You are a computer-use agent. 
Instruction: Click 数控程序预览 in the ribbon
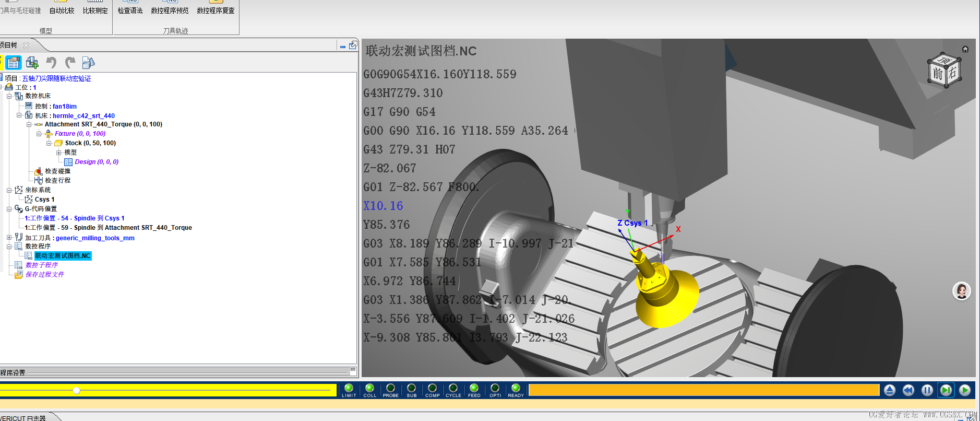170,10
